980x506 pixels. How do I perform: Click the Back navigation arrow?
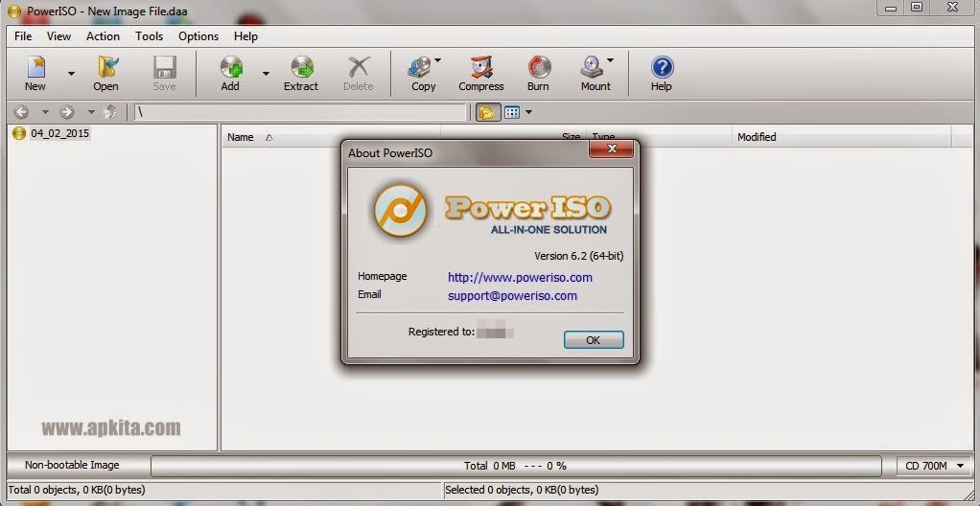coord(21,112)
